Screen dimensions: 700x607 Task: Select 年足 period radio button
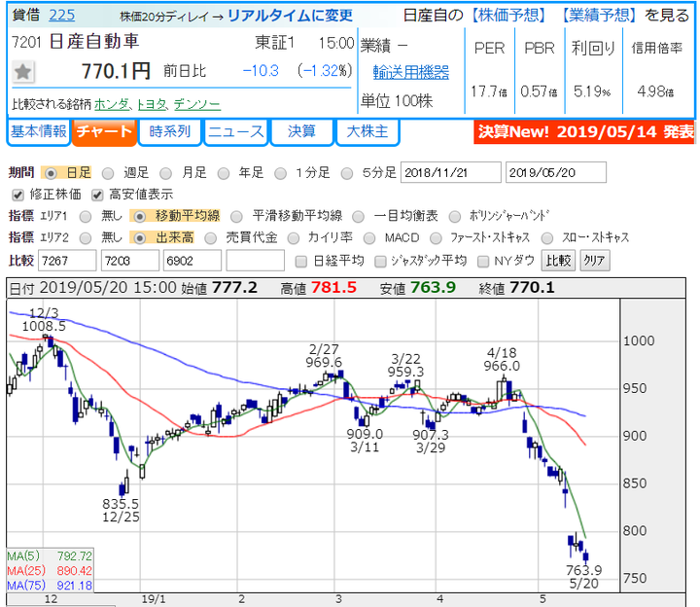224,173
